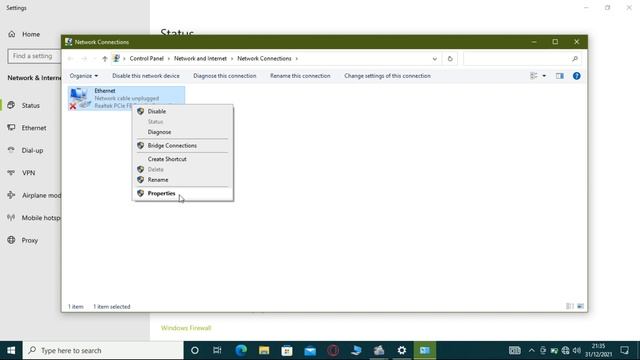Screen dimensions: 640x360
Task: Click Control Panel in the breadcrumb
Action: 147,59
